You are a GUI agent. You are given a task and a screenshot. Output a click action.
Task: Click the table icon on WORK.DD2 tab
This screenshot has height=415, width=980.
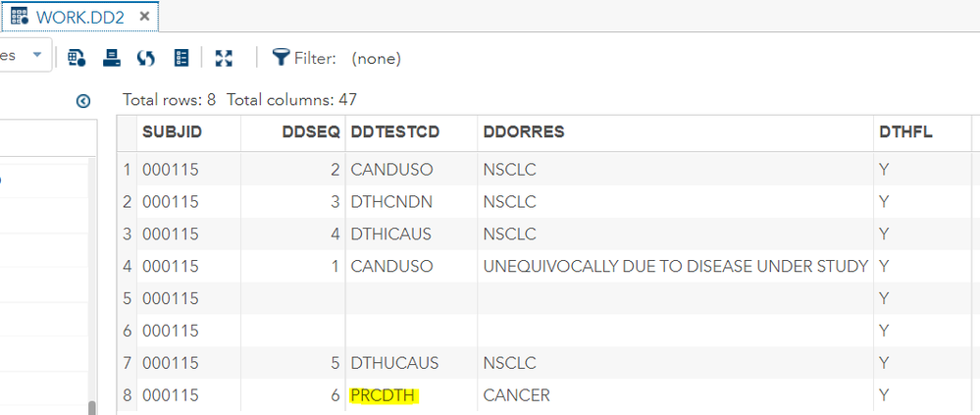coord(20,17)
